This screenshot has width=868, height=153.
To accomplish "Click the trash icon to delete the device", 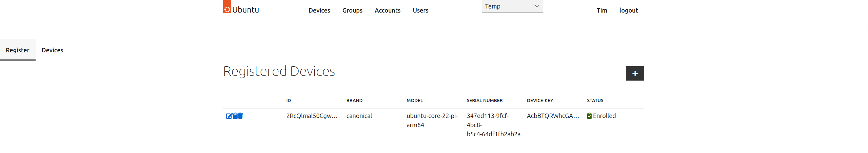I will (240, 116).
